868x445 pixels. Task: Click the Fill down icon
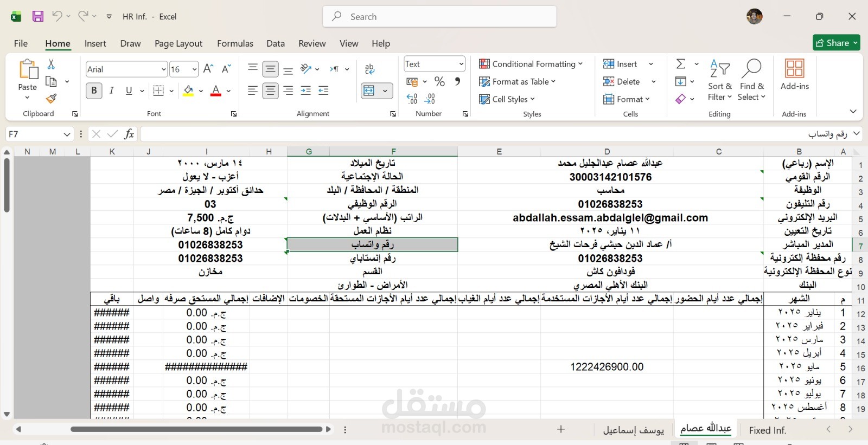(x=680, y=81)
